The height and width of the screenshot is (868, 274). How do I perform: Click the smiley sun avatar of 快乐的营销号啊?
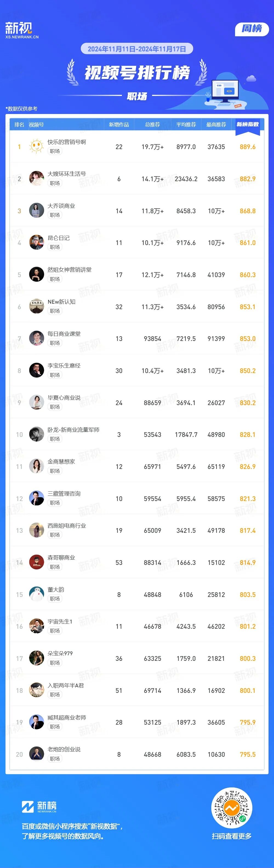36,147
